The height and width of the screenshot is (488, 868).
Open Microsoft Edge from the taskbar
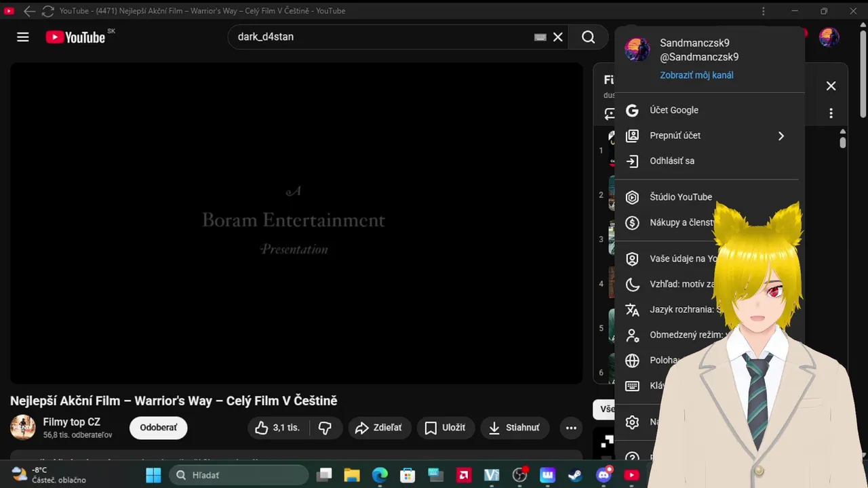[x=380, y=475]
